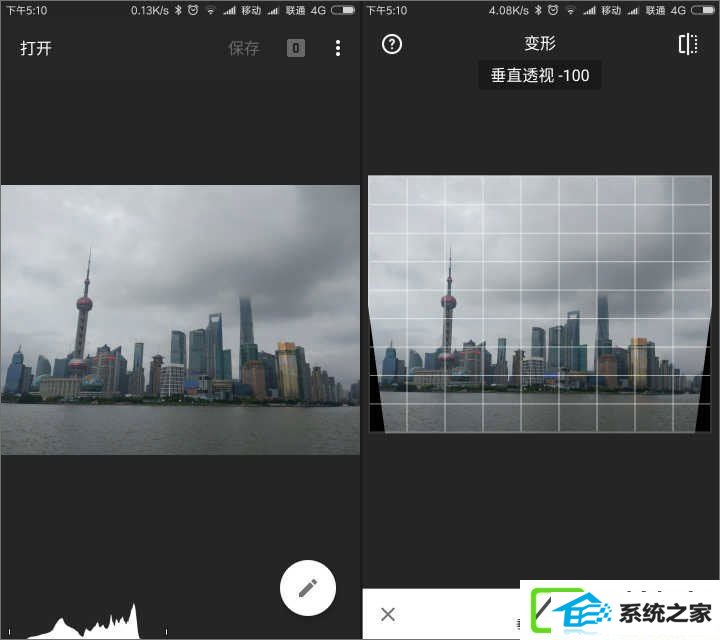This screenshot has height=640, width=720.
Task: Tap the alarm icon in left status bar
Action: tap(193, 10)
